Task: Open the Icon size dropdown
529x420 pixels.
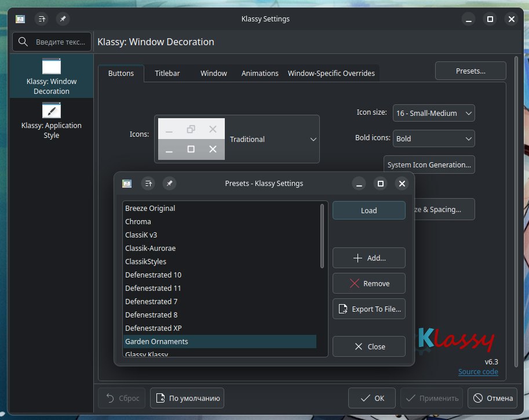Action: [433, 114]
